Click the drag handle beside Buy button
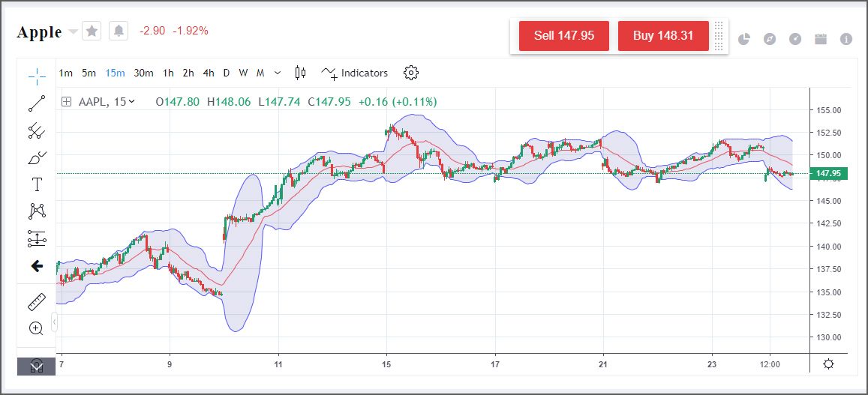This screenshot has height=395, width=868. point(719,36)
